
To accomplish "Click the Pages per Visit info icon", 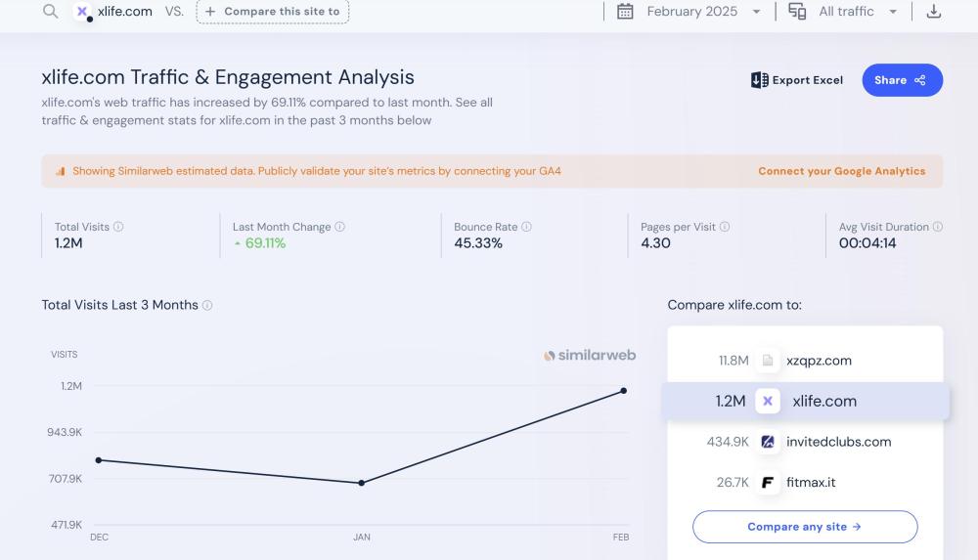I will [x=725, y=227].
